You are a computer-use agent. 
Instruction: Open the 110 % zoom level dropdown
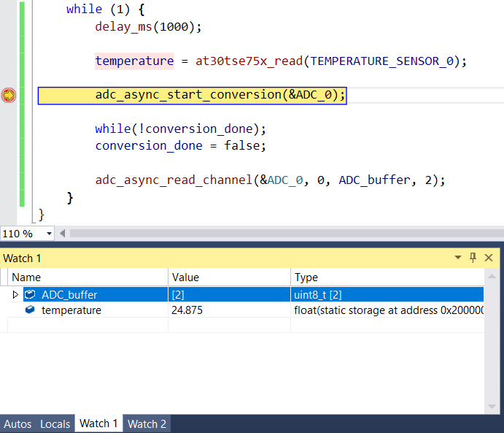(50, 234)
